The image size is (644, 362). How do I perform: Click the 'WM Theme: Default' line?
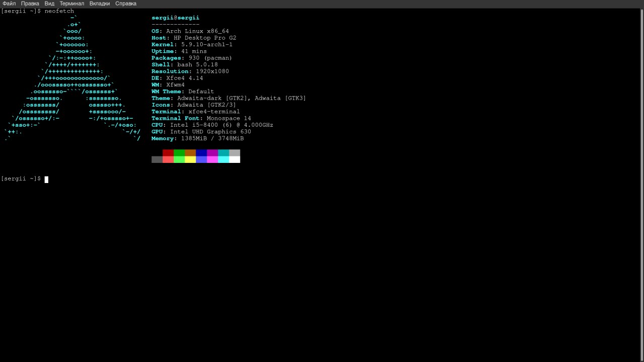tap(183, 92)
